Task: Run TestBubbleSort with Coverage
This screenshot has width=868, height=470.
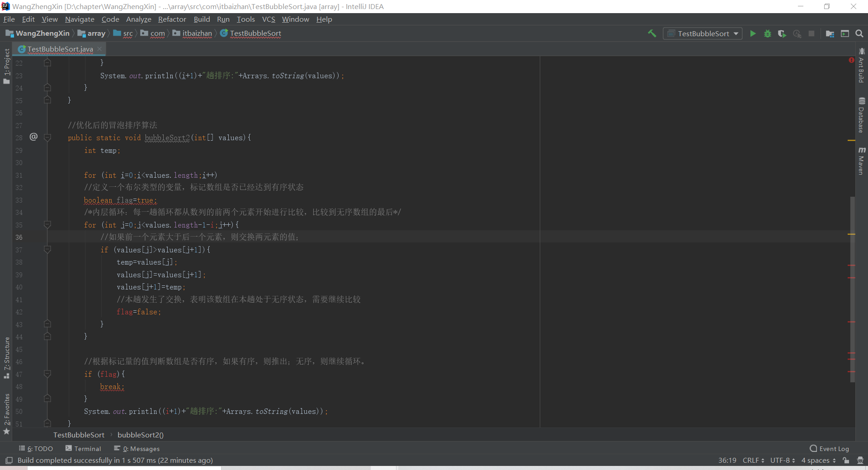Action: (782, 33)
